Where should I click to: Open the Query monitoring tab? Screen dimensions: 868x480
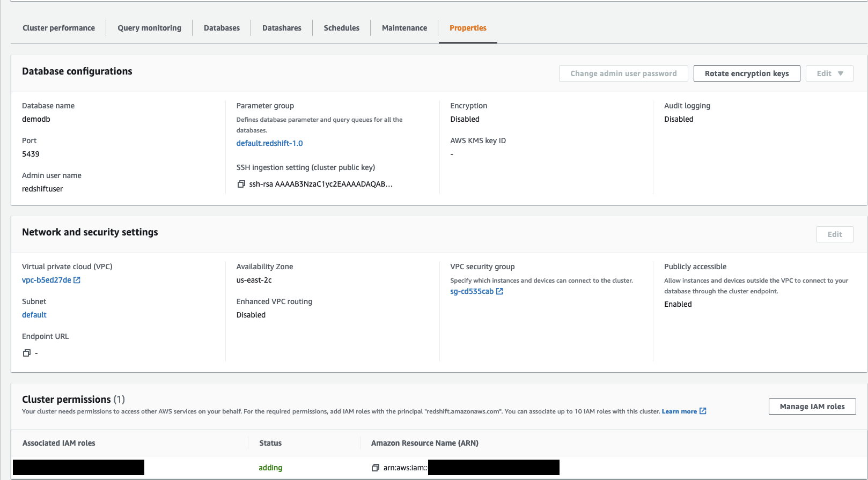pyautogui.click(x=149, y=28)
